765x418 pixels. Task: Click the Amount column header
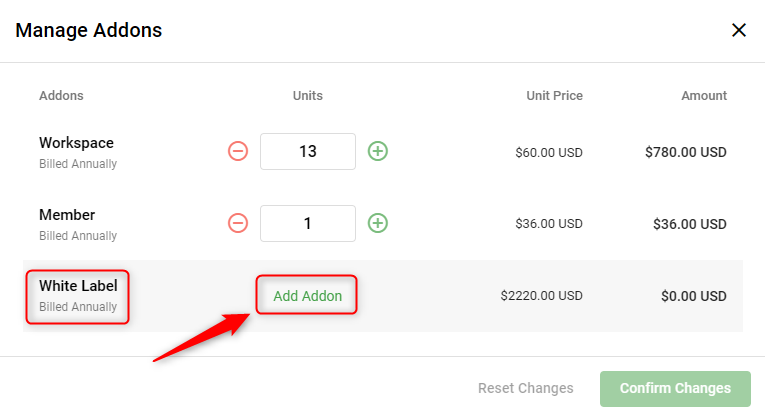coord(704,96)
